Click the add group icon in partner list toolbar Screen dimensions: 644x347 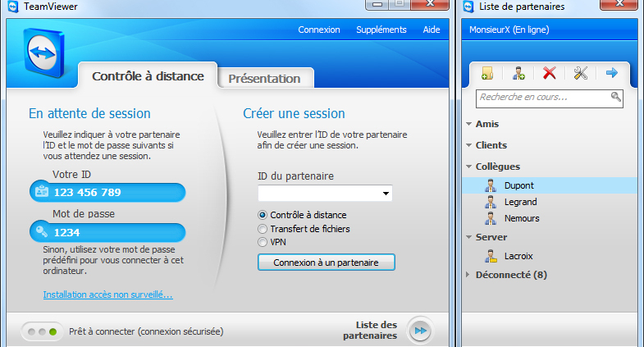(x=487, y=73)
